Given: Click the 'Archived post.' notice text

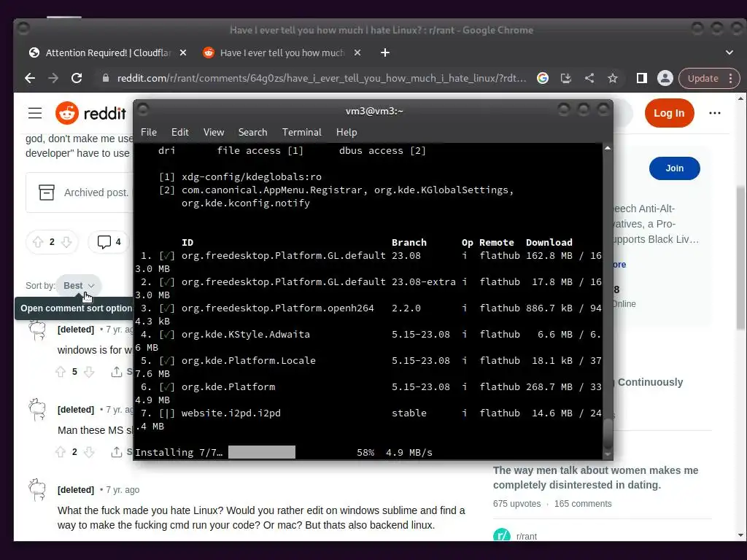Looking at the screenshot, I should point(96,192).
